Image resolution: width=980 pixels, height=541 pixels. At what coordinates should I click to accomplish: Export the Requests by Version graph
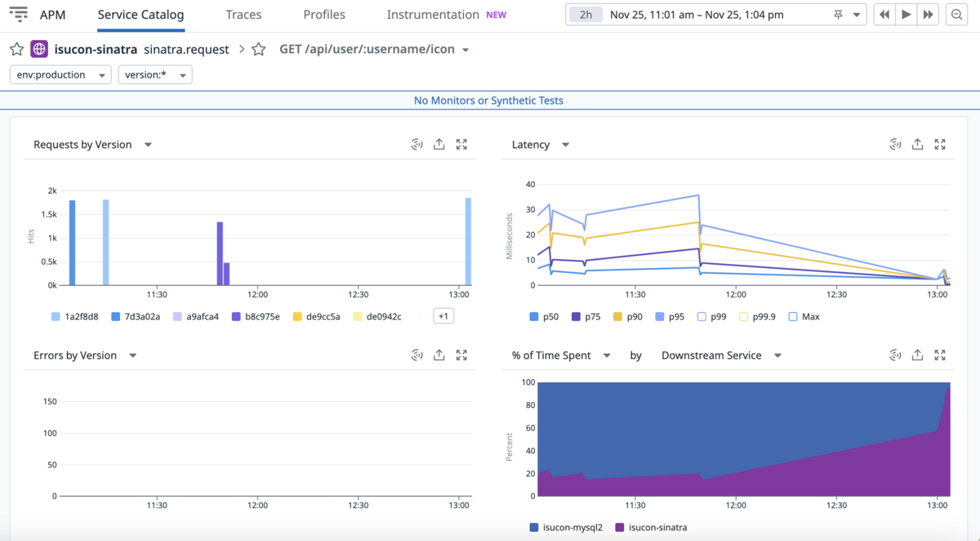point(439,145)
